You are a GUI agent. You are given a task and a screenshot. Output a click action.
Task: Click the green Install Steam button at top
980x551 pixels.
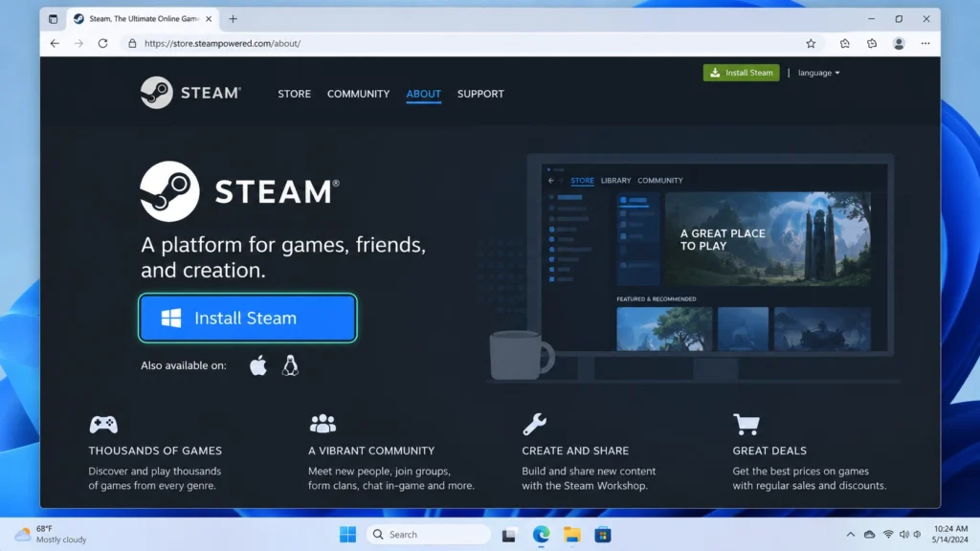(741, 73)
